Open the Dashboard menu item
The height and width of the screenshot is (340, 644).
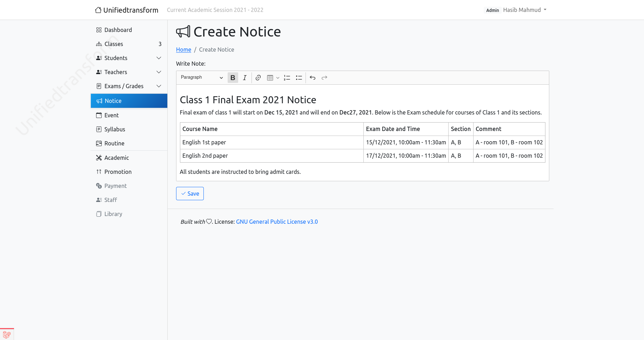tap(129, 30)
